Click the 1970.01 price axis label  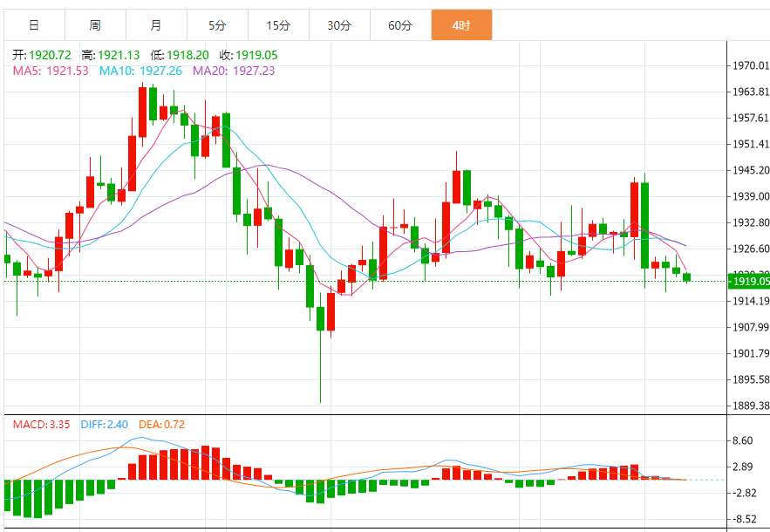[x=751, y=65]
